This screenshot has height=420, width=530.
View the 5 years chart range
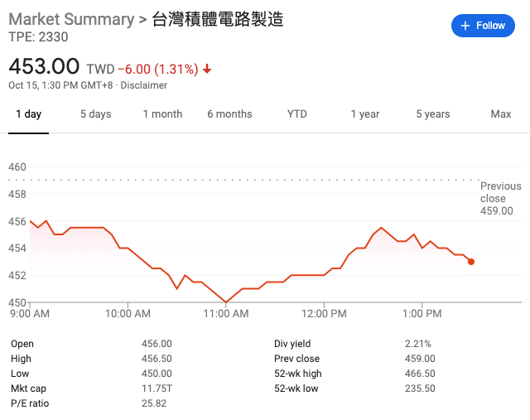(x=432, y=114)
